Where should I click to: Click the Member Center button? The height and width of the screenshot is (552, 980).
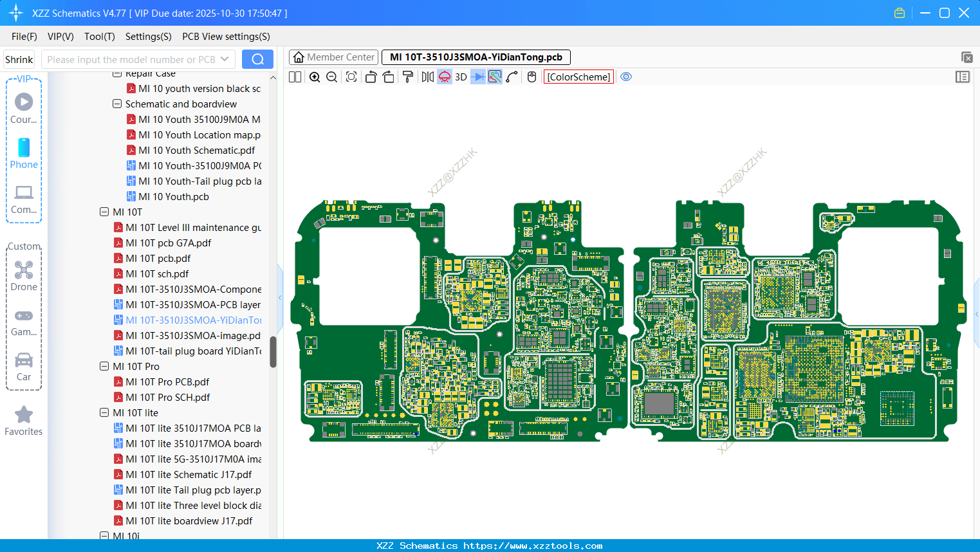pyautogui.click(x=333, y=57)
